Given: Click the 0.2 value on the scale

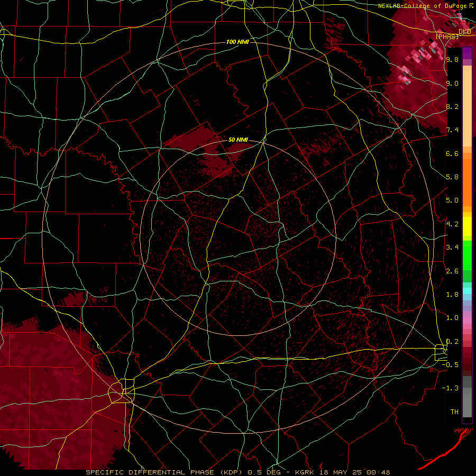Looking at the screenshot, I should [x=452, y=342].
